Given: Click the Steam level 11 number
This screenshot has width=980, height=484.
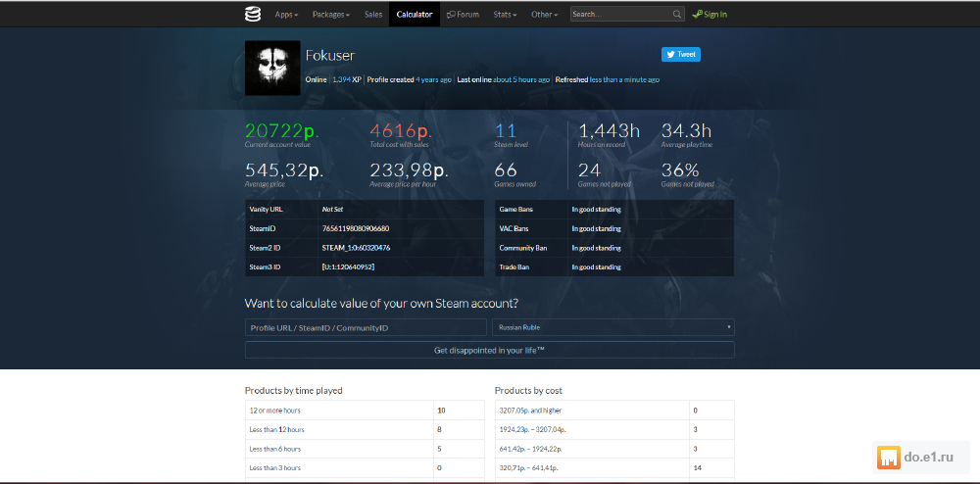Looking at the screenshot, I should (506, 130).
